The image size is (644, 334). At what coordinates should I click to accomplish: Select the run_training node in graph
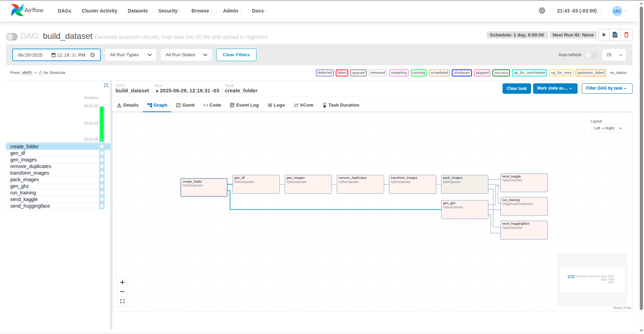524,206
